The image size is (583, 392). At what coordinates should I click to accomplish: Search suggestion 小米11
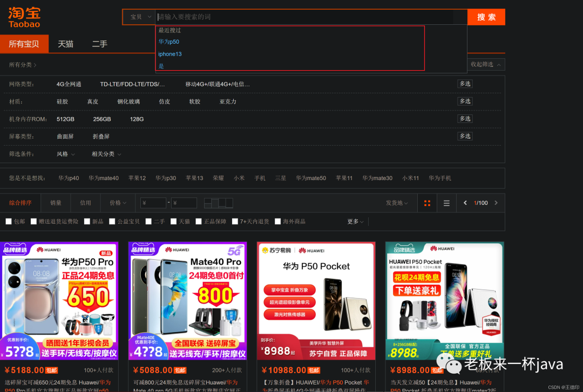[410, 178]
